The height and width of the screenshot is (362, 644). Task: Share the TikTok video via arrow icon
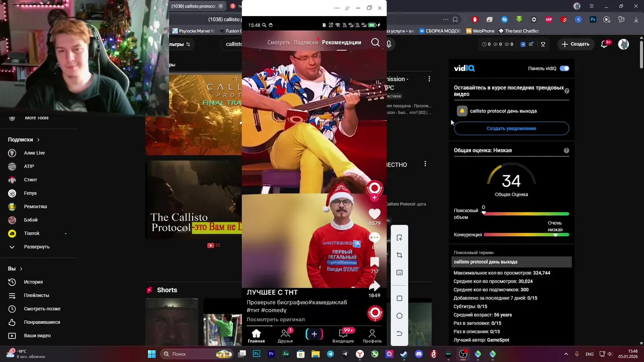tap(374, 286)
